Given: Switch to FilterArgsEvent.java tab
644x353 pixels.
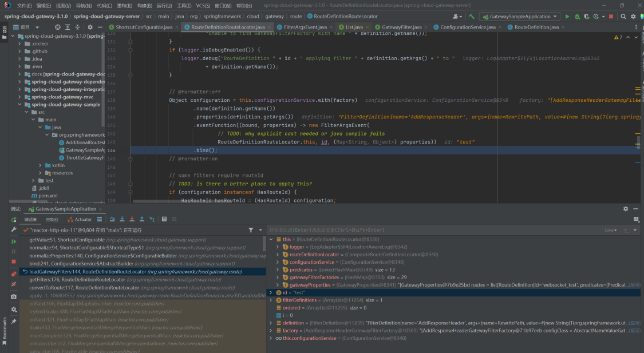Looking at the screenshot, I should pos(305,27).
